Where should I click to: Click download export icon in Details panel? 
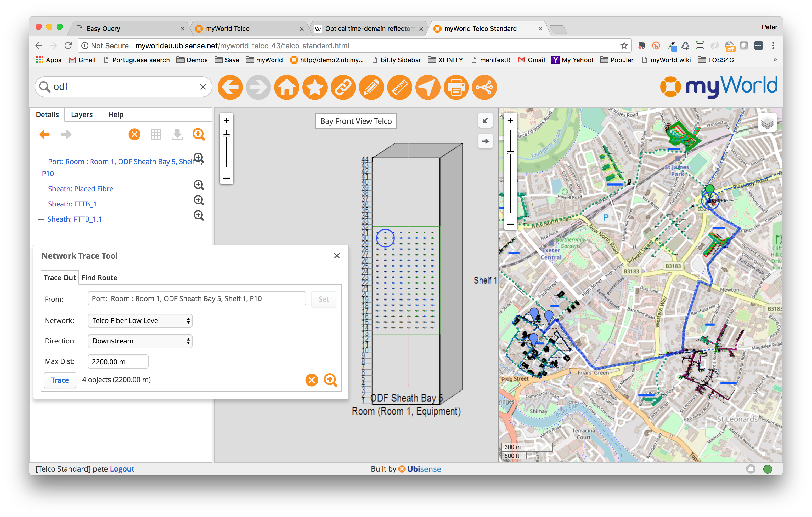tap(177, 134)
